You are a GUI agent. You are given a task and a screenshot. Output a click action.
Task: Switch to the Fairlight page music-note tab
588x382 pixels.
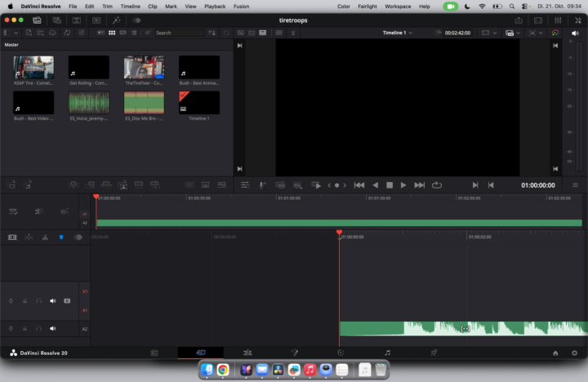pos(387,353)
